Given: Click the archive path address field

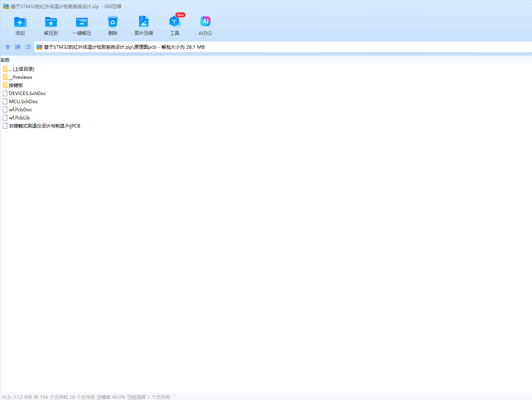Looking at the screenshot, I should pyautogui.click(x=283, y=47).
